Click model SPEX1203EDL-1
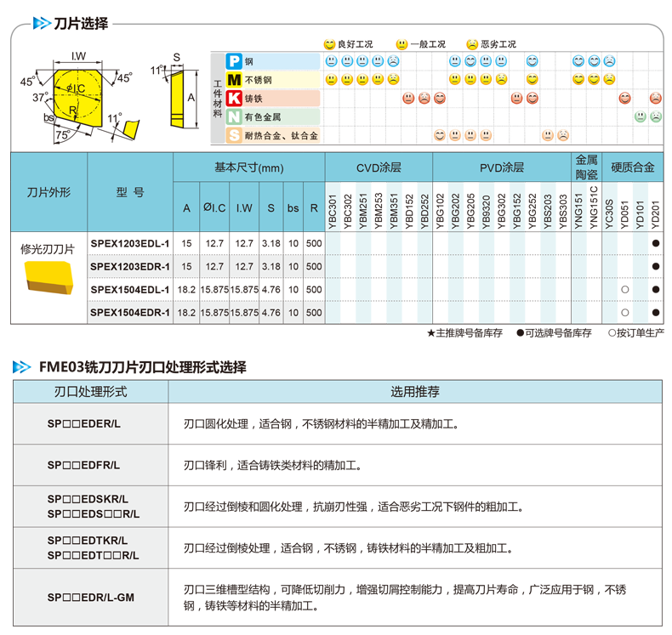Image resolution: width=672 pixels, height=635 pixels. (x=130, y=243)
